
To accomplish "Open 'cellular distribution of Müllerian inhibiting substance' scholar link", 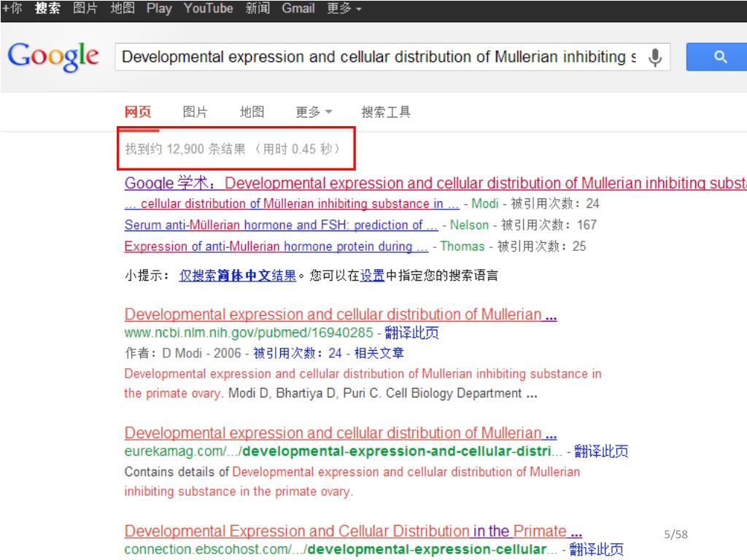I will tap(292, 204).
